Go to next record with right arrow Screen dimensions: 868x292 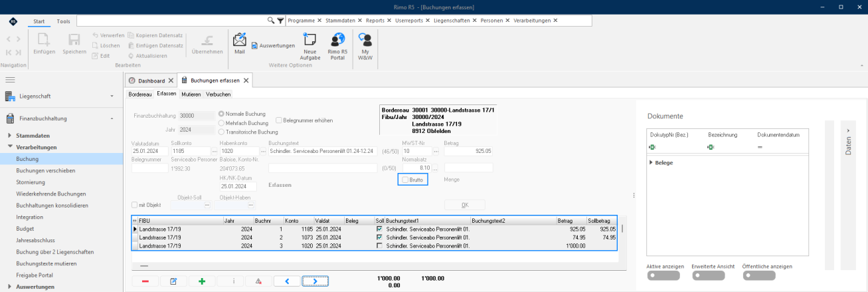pos(315,281)
